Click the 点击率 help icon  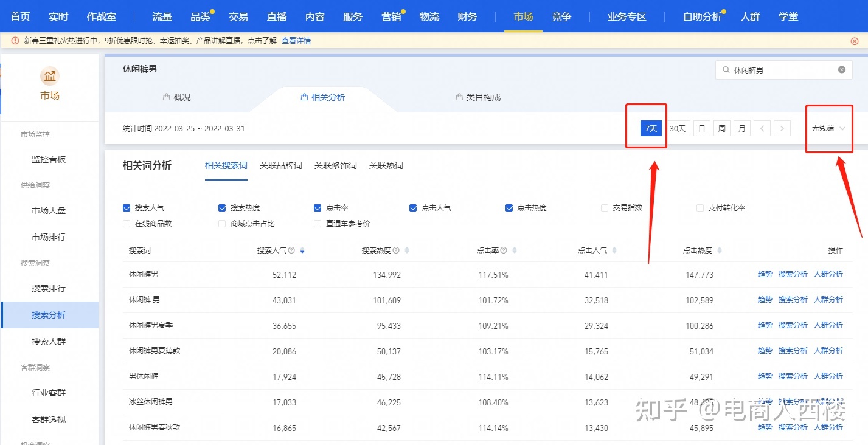pyautogui.click(x=504, y=250)
